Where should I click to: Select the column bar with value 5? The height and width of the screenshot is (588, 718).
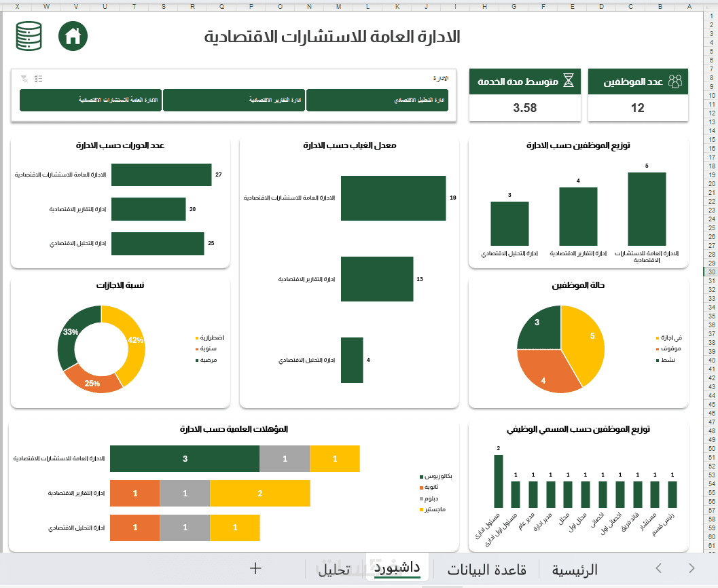point(647,209)
